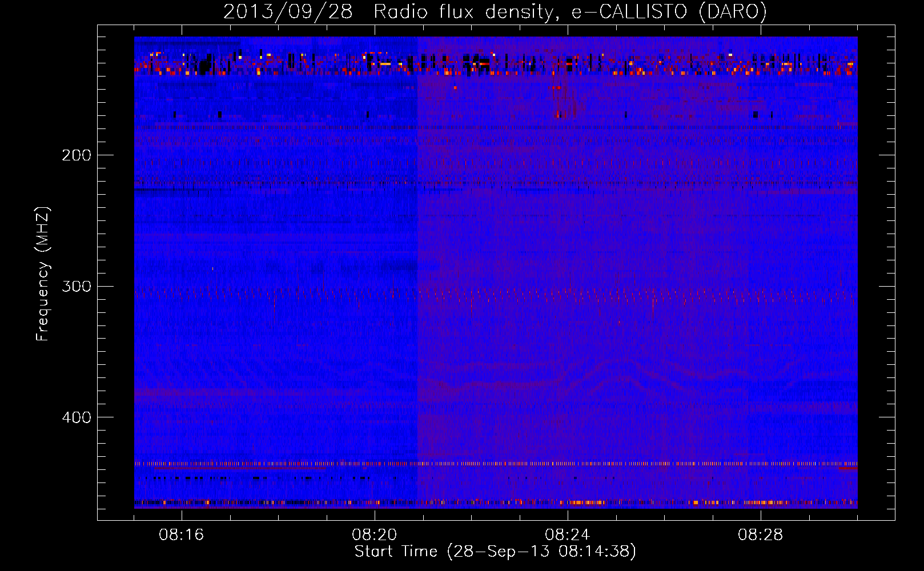Viewport: 924px width, 571px height.
Task: Click the 08:20 time tick label
Action: [x=375, y=535]
